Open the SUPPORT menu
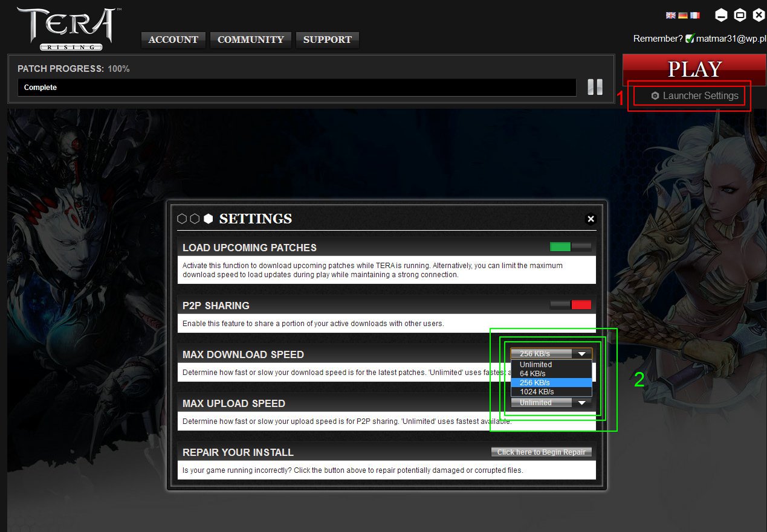 coord(328,40)
